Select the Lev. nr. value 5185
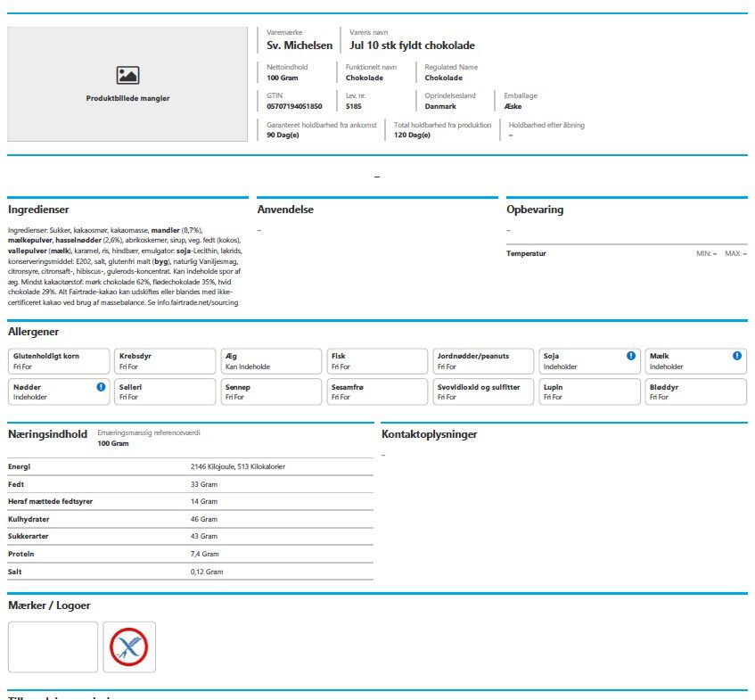755x700 pixels. pyautogui.click(x=353, y=106)
